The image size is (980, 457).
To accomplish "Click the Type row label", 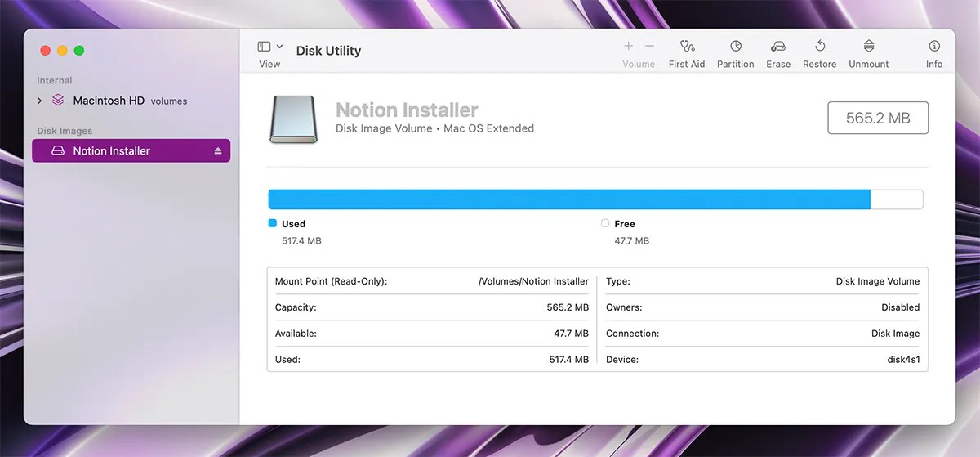I will coord(618,281).
